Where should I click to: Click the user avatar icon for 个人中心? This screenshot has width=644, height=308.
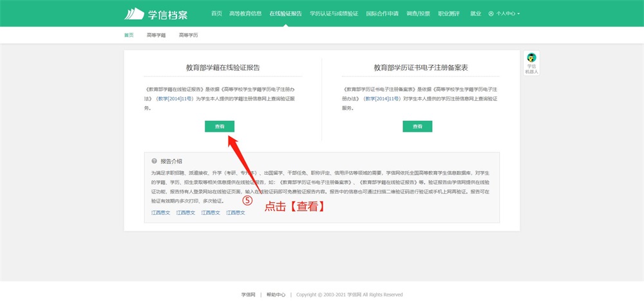click(x=491, y=14)
